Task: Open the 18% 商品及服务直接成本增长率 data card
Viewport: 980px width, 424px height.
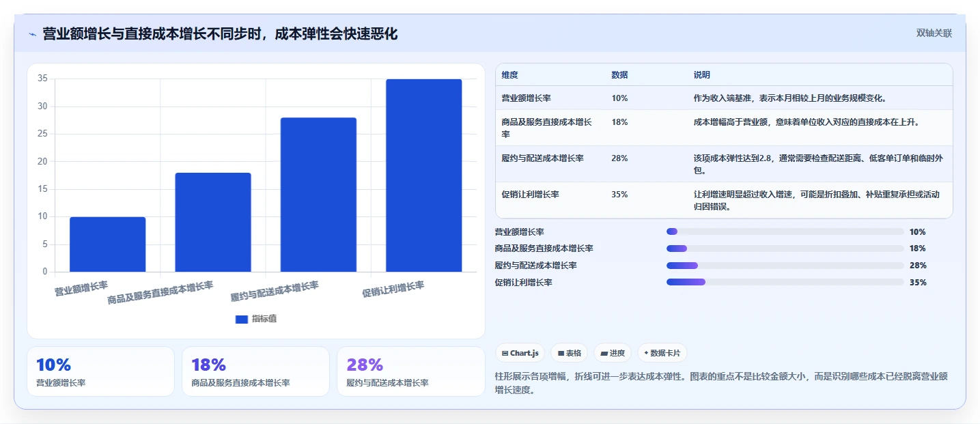Action: tap(255, 371)
